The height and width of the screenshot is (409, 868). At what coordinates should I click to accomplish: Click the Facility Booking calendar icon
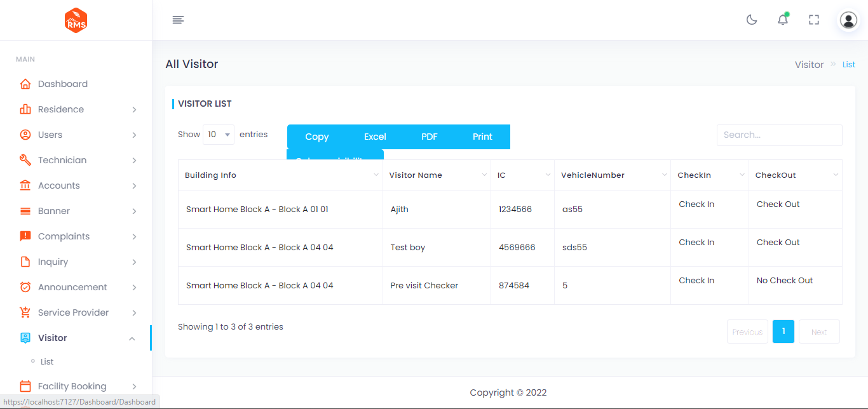point(25,386)
